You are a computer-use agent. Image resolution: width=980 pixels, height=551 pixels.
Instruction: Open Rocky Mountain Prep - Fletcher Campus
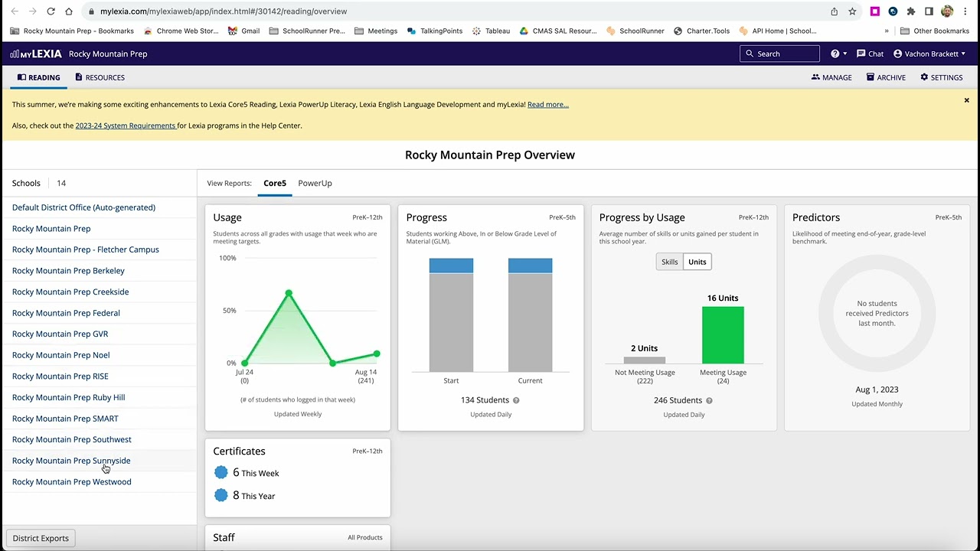pyautogui.click(x=86, y=249)
